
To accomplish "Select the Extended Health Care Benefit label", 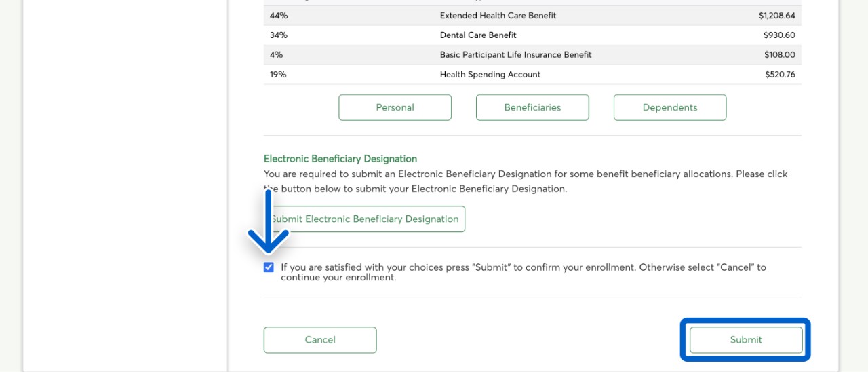I will pyautogui.click(x=498, y=16).
